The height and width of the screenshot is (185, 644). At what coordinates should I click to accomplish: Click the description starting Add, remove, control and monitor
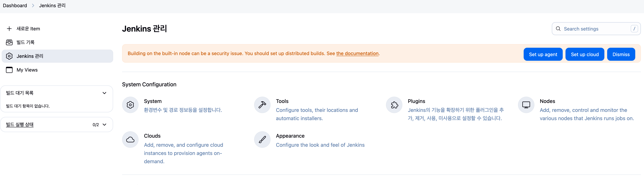(x=587, y=114)
